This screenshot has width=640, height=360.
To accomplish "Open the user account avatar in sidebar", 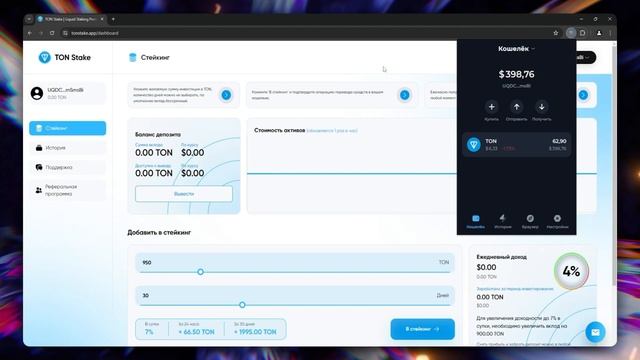I will pos(37,93).
